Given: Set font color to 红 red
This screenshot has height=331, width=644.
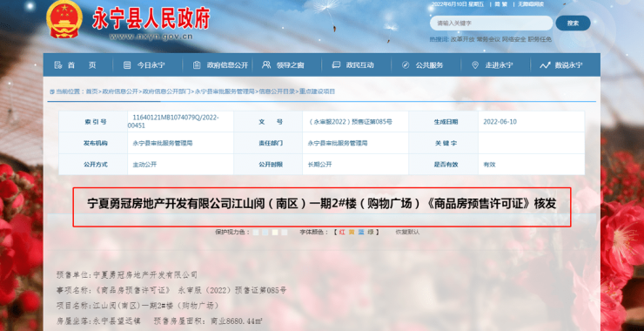Looking at the screenshot, I should [342, 232].
